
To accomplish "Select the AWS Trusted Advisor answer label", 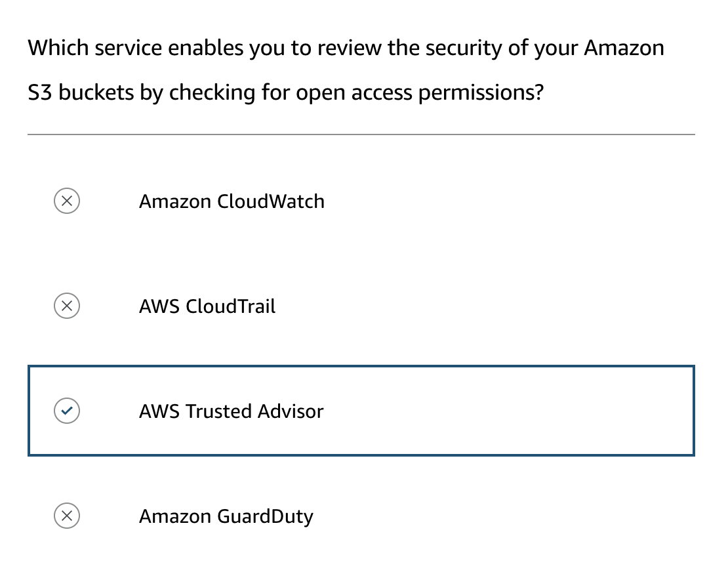I will pyautogui.click(x=232, y=411).
